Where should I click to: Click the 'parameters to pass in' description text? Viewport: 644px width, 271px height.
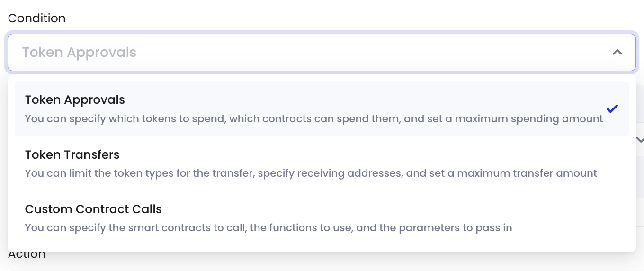pyautogui.click(x=455, y=227)
